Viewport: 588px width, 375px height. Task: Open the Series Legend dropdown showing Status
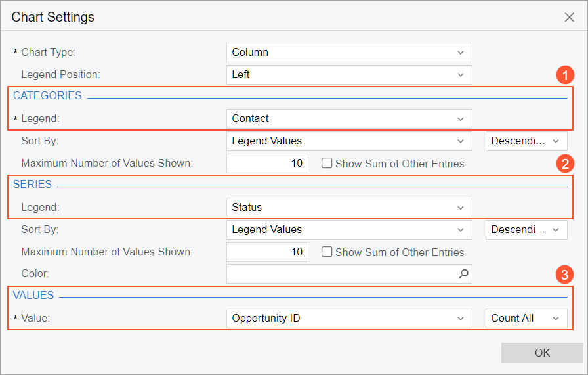(x=348, y=208)
